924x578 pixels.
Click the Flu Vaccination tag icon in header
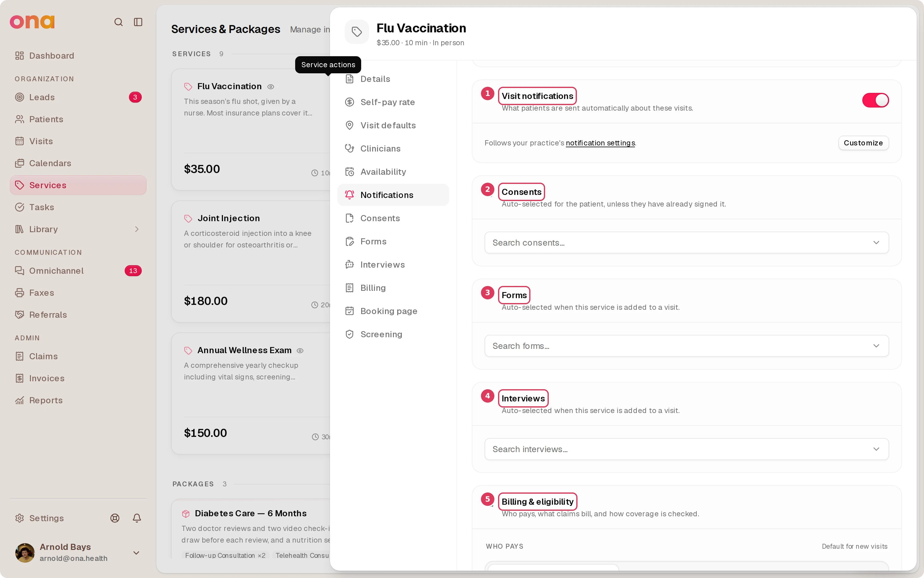357,32
